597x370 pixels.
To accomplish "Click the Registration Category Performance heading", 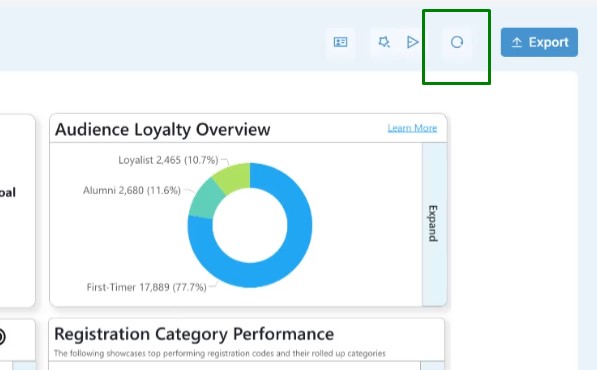I will 194,334.
